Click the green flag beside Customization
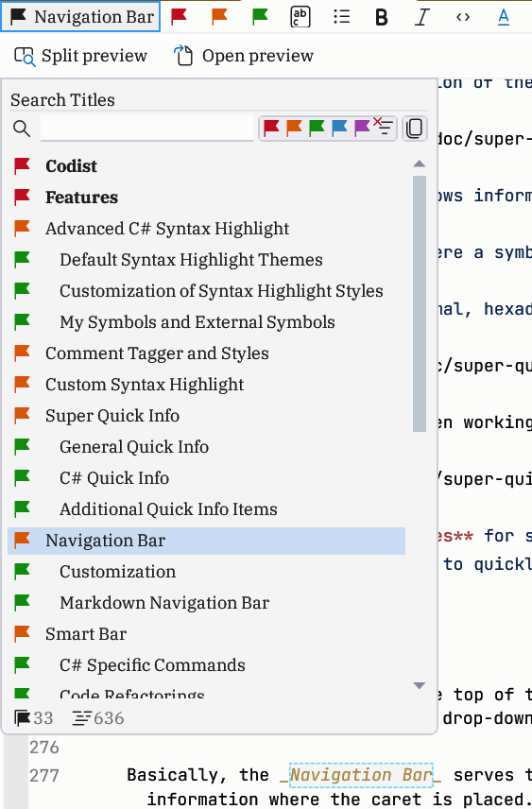This screenshot has height=809, width=532. pyautogui.click(x=22, y=571)
